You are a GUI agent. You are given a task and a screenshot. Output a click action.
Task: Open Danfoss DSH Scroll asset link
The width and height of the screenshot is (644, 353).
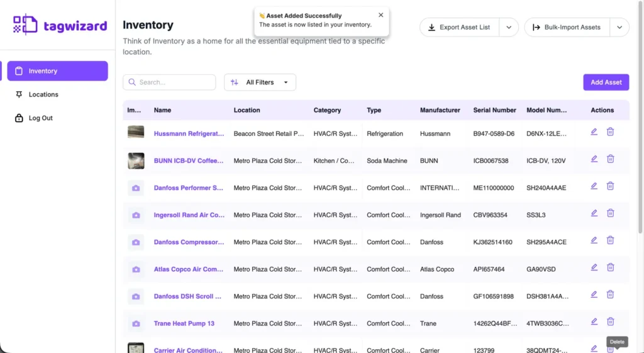187,296
